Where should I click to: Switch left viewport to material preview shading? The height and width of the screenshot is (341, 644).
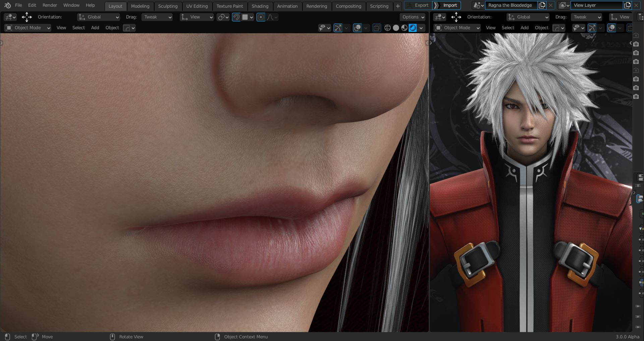pos(404,28)
